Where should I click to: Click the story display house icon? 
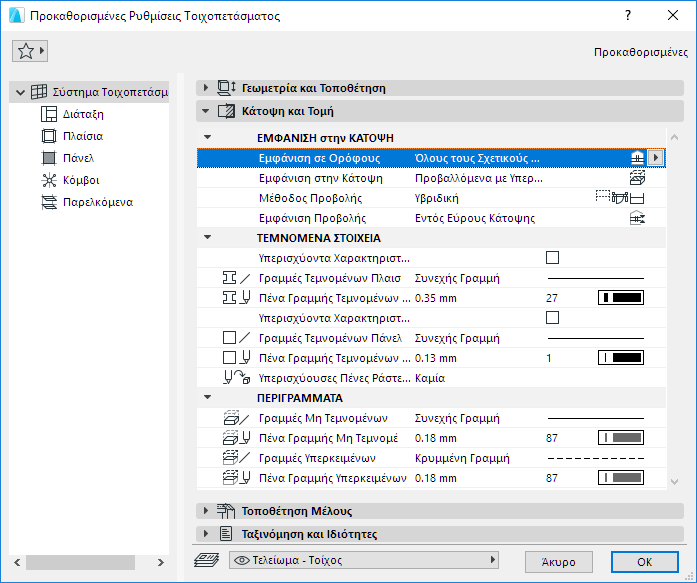pos(637,157)
